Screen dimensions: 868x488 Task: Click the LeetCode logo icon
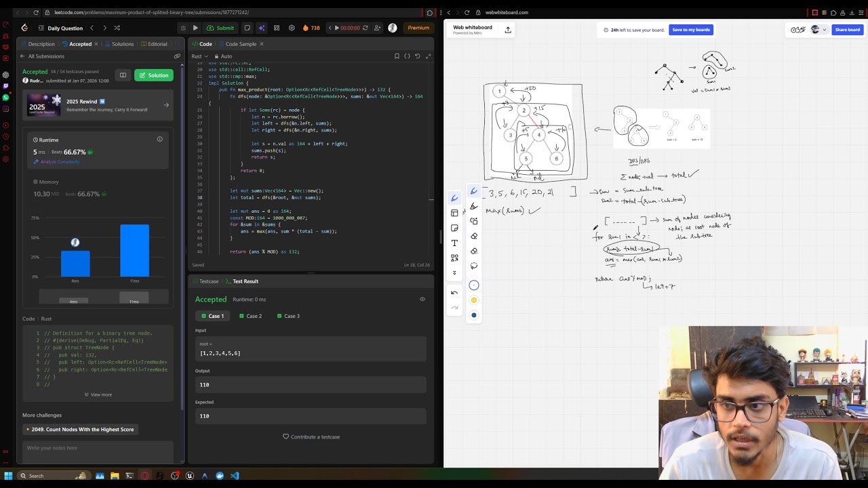pyautogui.click(x=24, y=28)
